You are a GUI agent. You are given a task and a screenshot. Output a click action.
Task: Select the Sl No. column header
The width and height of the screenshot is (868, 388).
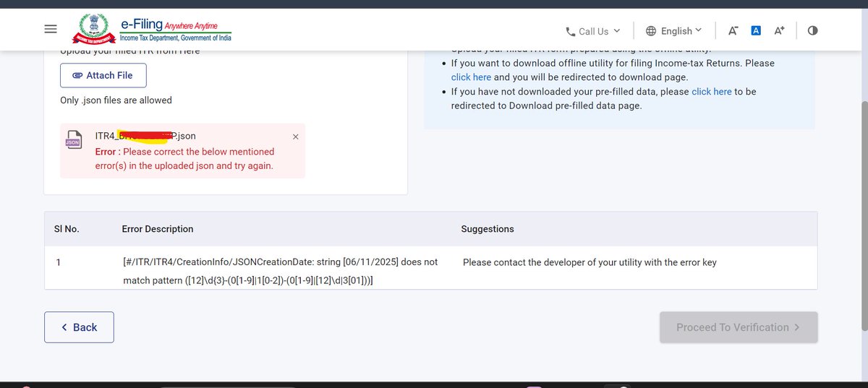(67, 229)
